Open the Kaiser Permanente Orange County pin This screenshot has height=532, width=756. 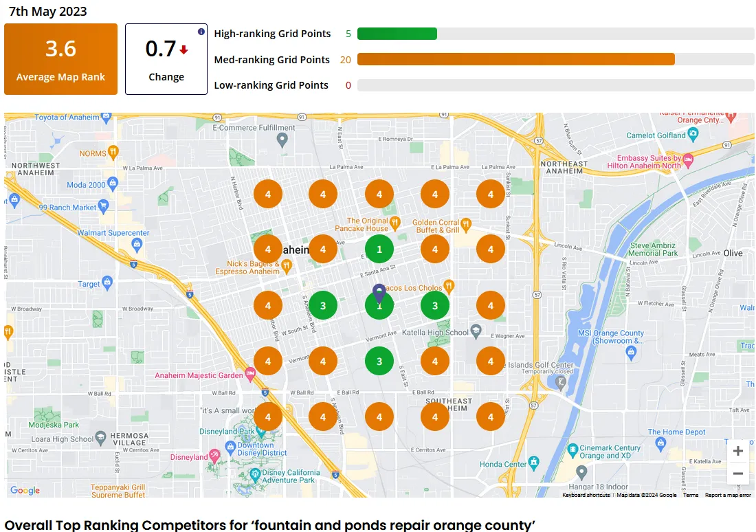coord(731,117)
